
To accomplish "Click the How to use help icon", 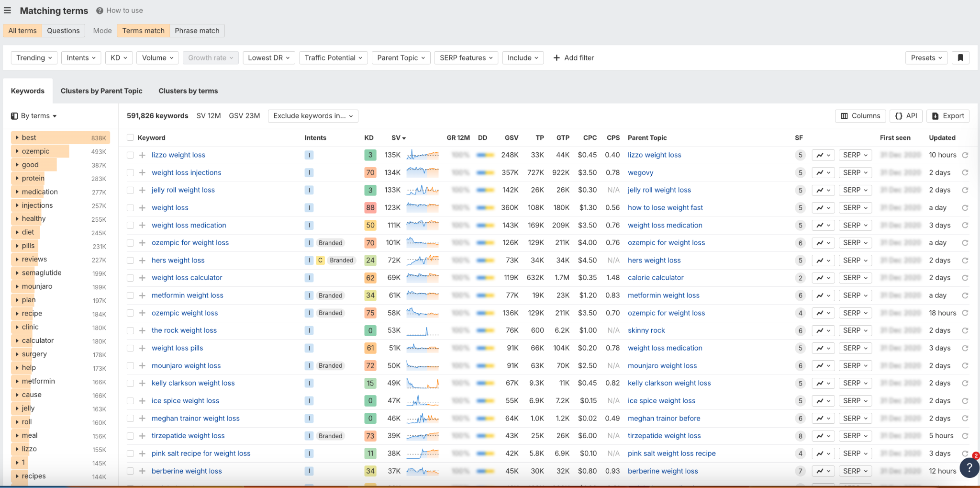I will [99, 10].
